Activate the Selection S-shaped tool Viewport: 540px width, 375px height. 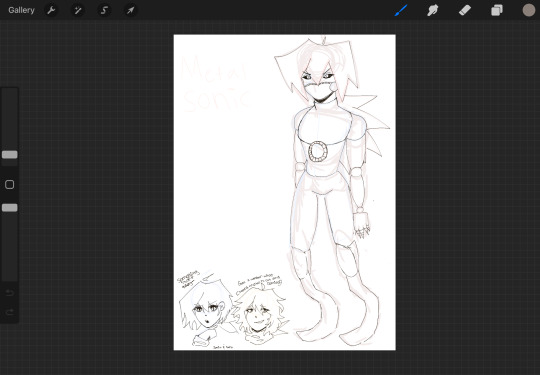click(104, 10)
